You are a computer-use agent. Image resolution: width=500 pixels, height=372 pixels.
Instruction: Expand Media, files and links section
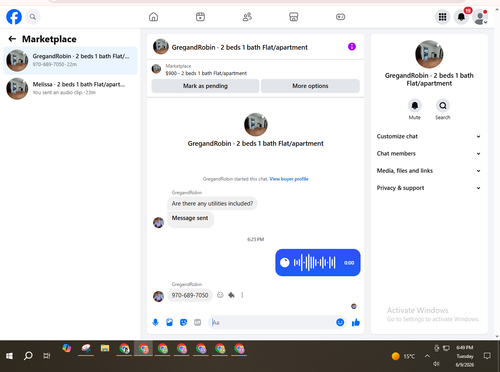tap(429, 171)
